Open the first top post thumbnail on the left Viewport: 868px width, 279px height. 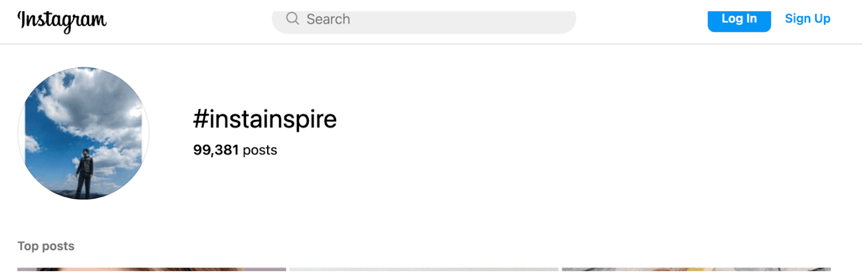pos(152,270)
